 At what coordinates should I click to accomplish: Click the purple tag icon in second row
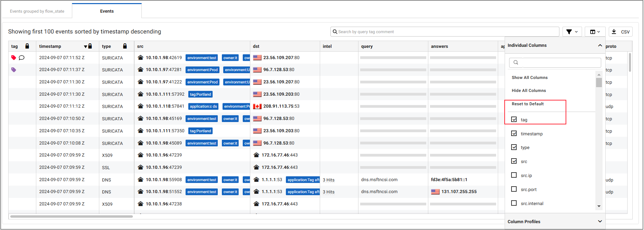[x=14, y=70]
